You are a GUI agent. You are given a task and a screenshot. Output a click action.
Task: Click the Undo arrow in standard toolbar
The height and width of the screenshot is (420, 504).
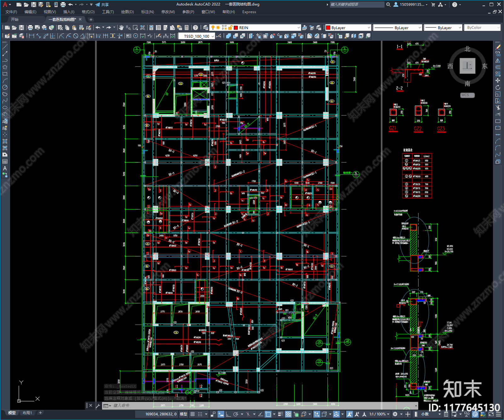(98, 28)
